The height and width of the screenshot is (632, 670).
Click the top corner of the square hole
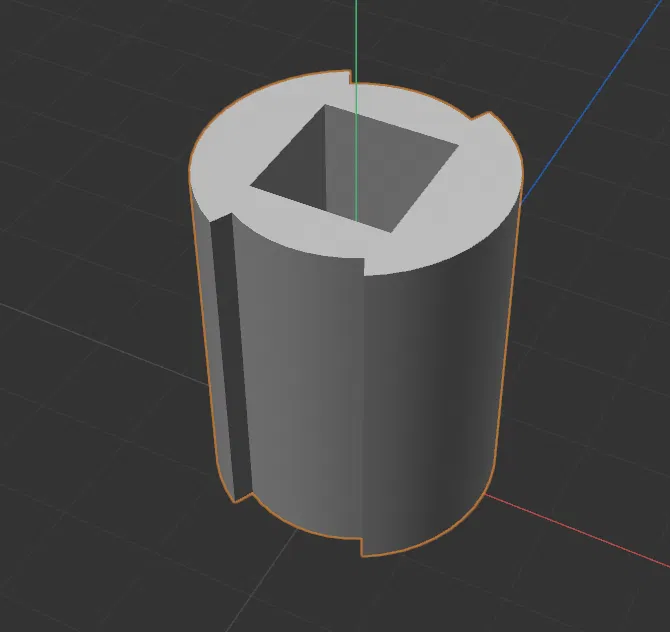click(x=324, y=105)
